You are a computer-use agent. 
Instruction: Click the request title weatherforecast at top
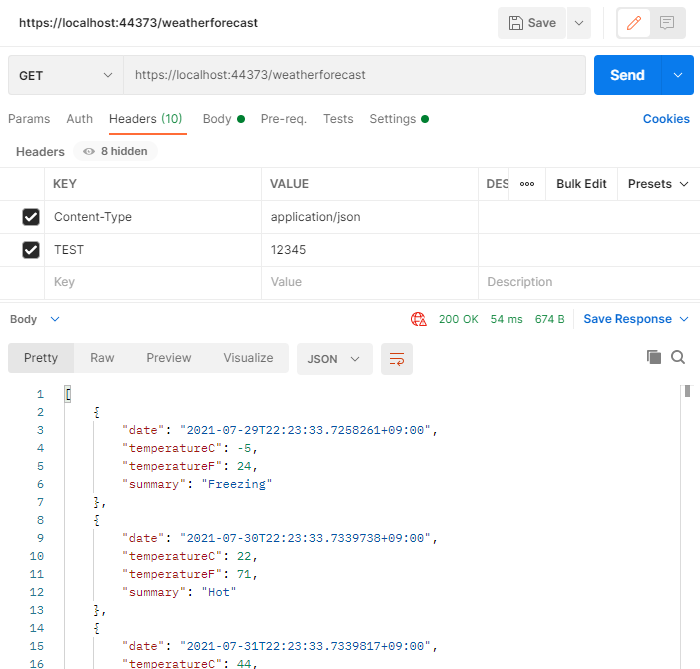pyautogui.click(x=138, y=23)
